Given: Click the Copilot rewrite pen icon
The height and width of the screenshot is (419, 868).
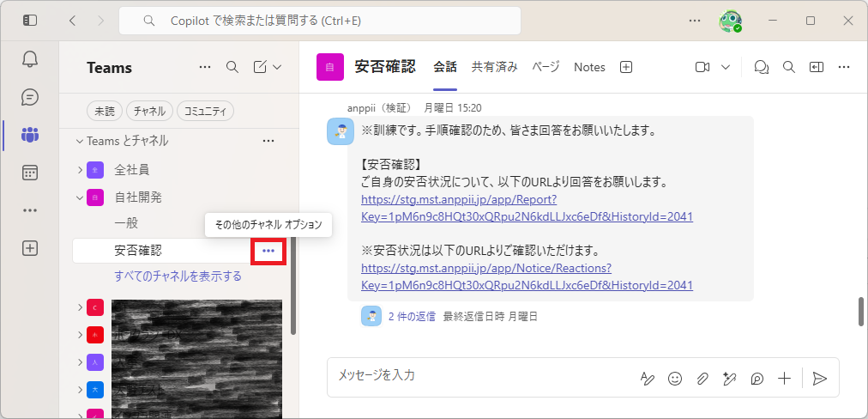Looking at the screenshot, I should pyautogui.click(x=730, y=379).
